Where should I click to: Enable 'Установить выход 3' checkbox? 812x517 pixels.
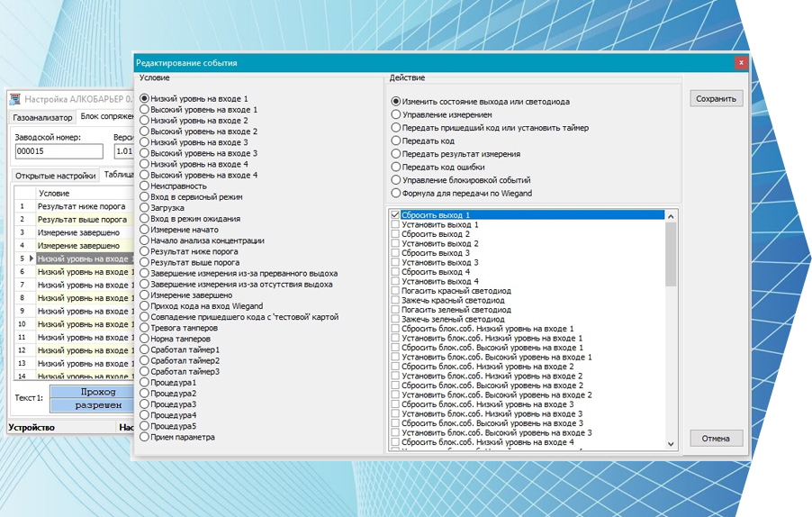395,262
